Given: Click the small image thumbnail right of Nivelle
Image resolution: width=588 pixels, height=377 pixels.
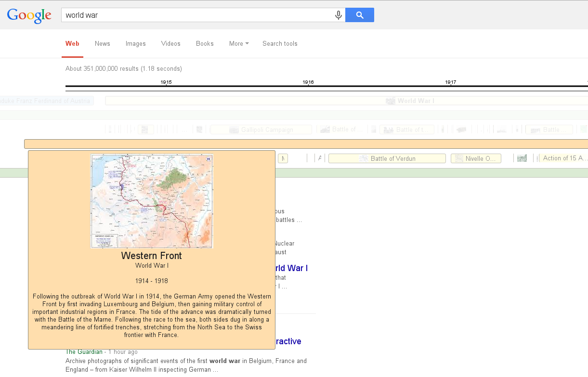Looking at the screenshot, I should 522,158.
